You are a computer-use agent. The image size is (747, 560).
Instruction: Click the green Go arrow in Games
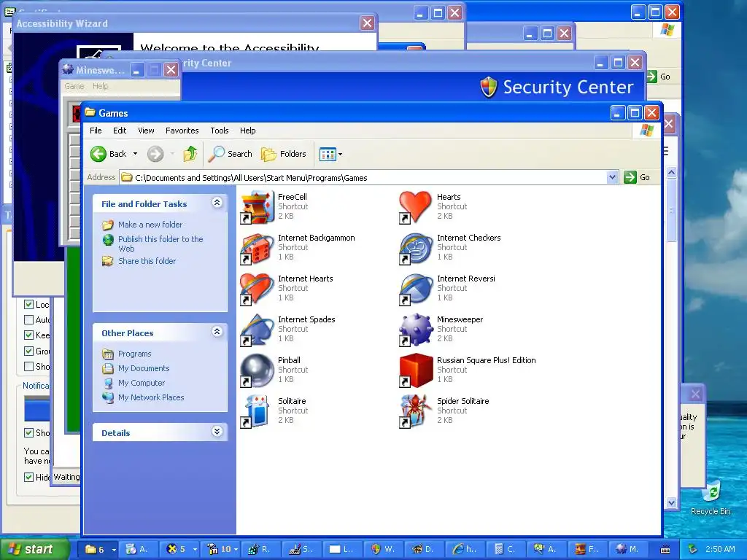[630, 177]
